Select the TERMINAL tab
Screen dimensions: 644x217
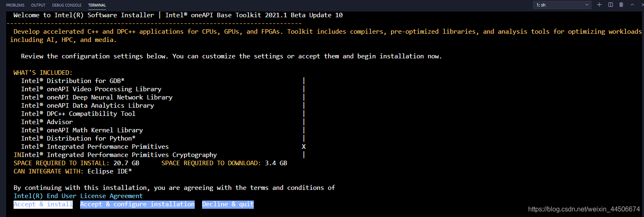(x=97, y=5)
